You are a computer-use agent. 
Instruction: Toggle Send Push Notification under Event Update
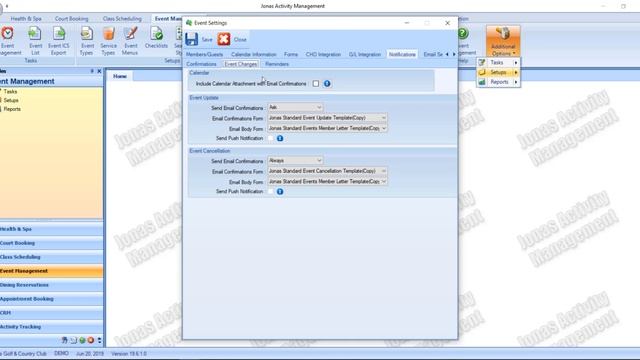(x=270, y=138)
